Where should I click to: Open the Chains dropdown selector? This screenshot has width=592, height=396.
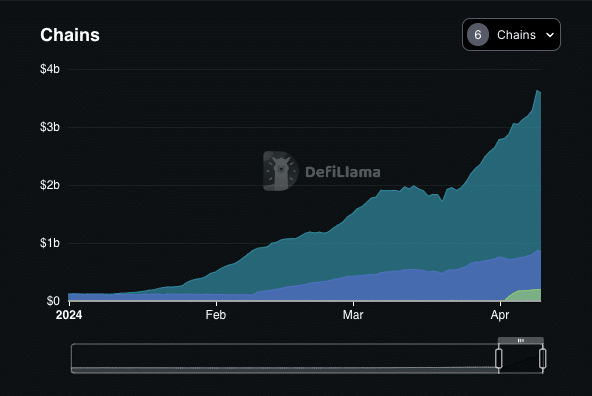click(x=511, y=34)
